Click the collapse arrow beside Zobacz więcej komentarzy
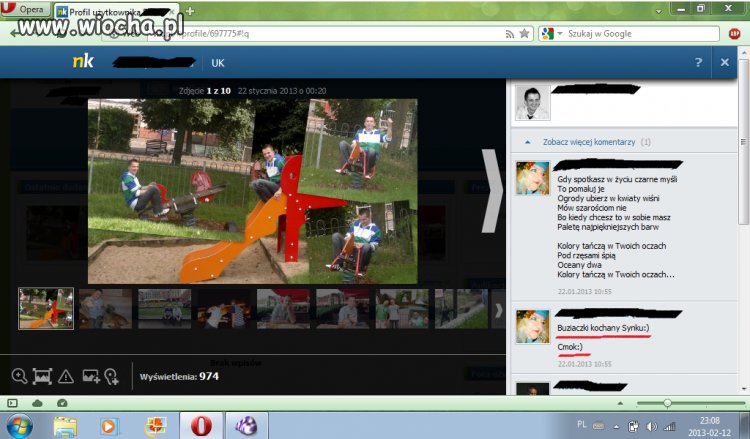 pos(528,142)
